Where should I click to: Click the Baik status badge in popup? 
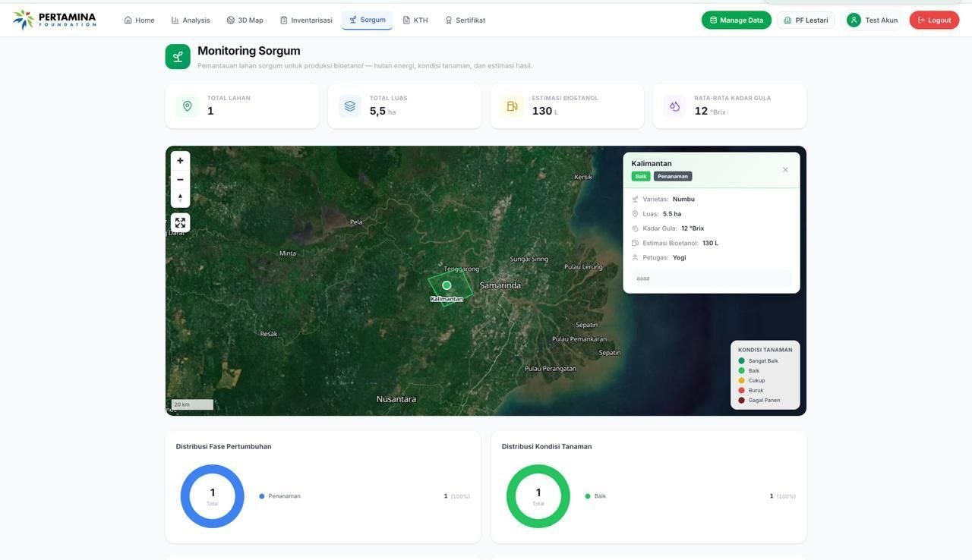coord(641,177)
